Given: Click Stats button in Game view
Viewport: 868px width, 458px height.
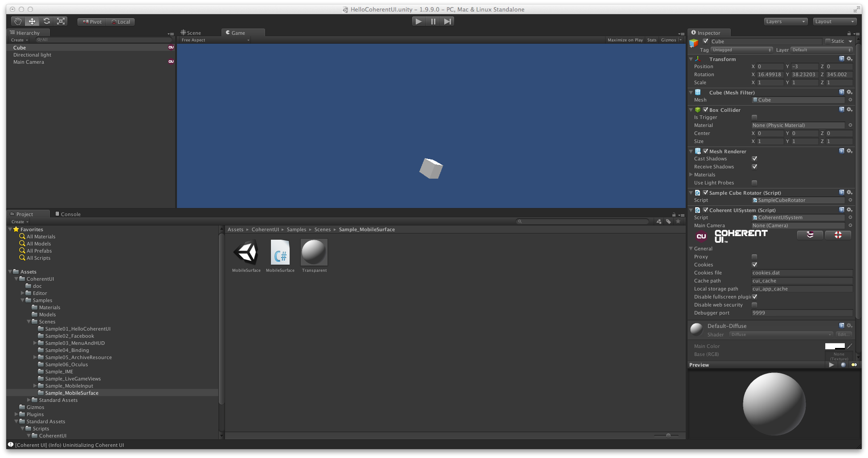Looking at the screenshot, I should click(652, 40).
